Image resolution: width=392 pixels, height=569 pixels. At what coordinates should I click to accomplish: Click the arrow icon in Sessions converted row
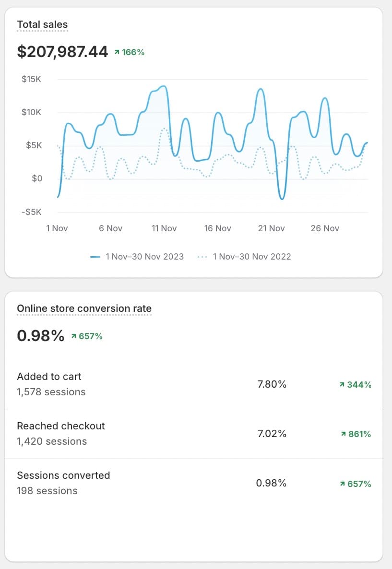tap(342, 484)
